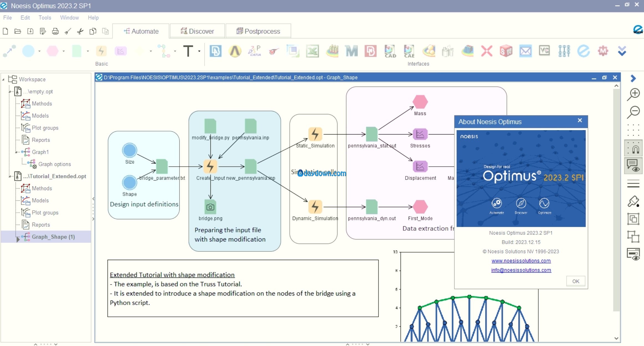This screenshot has height=346, width=644.
Task: Select the blue circle input variable tool
Action: pos(28,51)
